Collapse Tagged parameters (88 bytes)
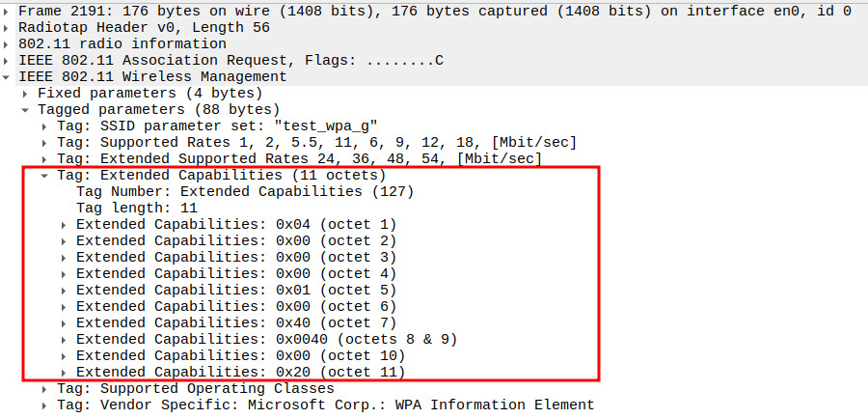The image size is (868, 419). pyautogui.click(x=26, y=109)
